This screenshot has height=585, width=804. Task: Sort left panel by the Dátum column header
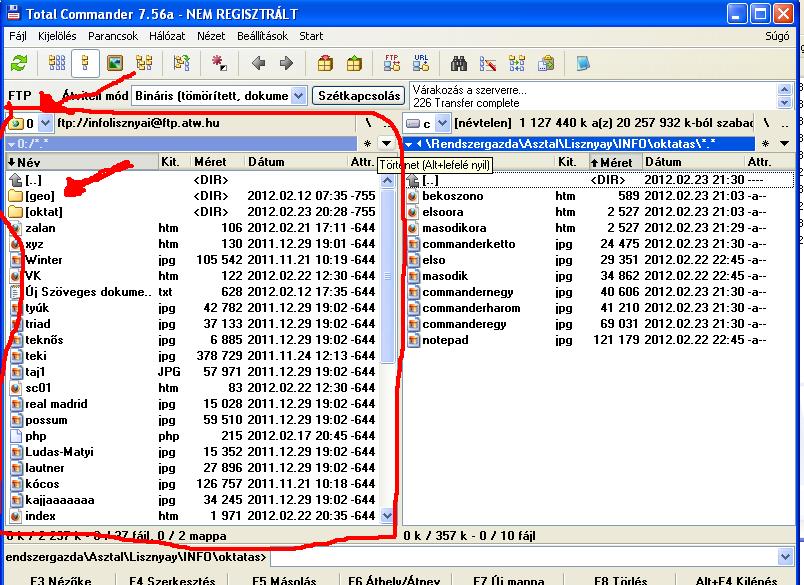pos(295,162)
